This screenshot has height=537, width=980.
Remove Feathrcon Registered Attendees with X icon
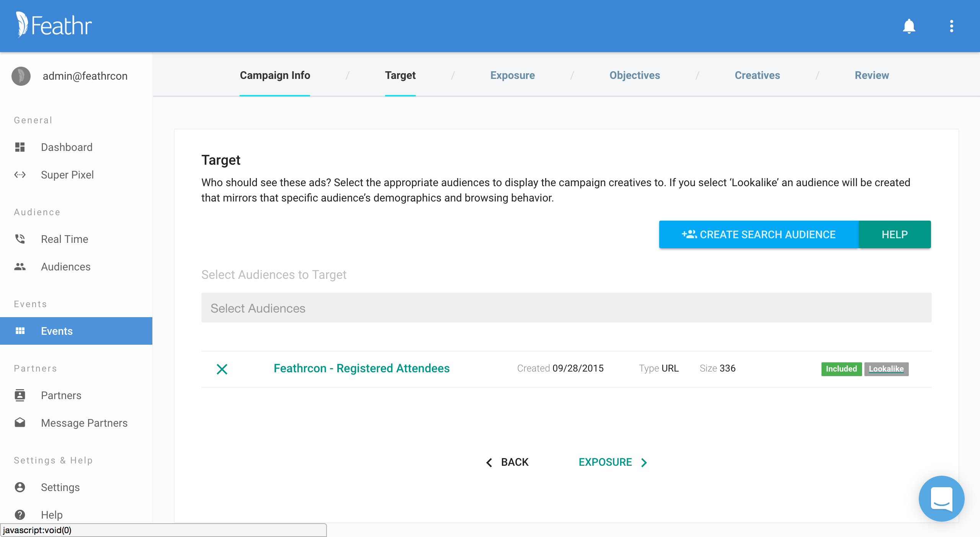pos(222,369)
